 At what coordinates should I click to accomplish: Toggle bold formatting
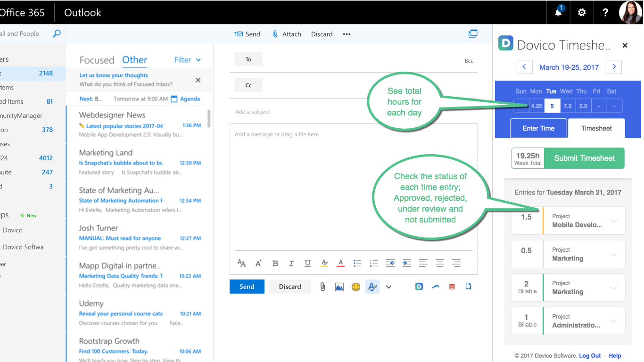[x=275, y=263]
